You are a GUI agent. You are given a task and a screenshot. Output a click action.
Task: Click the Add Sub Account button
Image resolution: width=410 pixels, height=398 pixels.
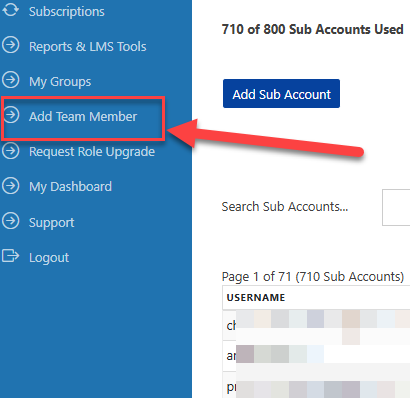[x=281, y=94]
